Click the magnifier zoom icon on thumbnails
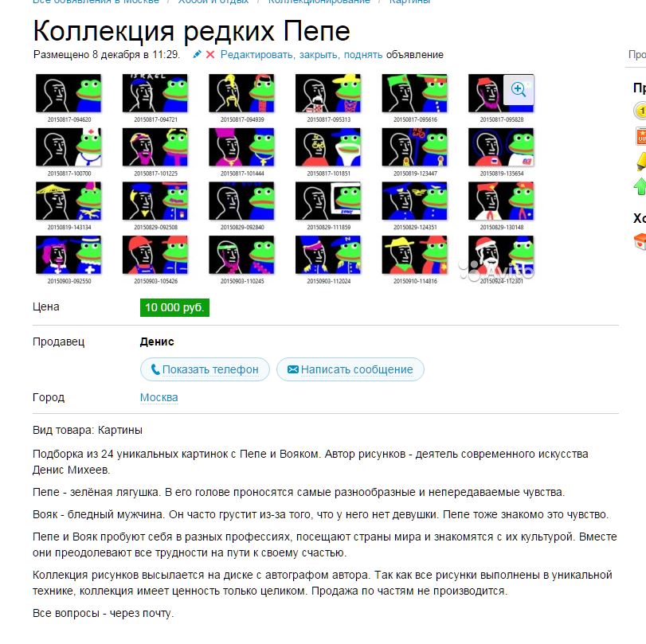The image size is (646, 644). coord(519,89)
